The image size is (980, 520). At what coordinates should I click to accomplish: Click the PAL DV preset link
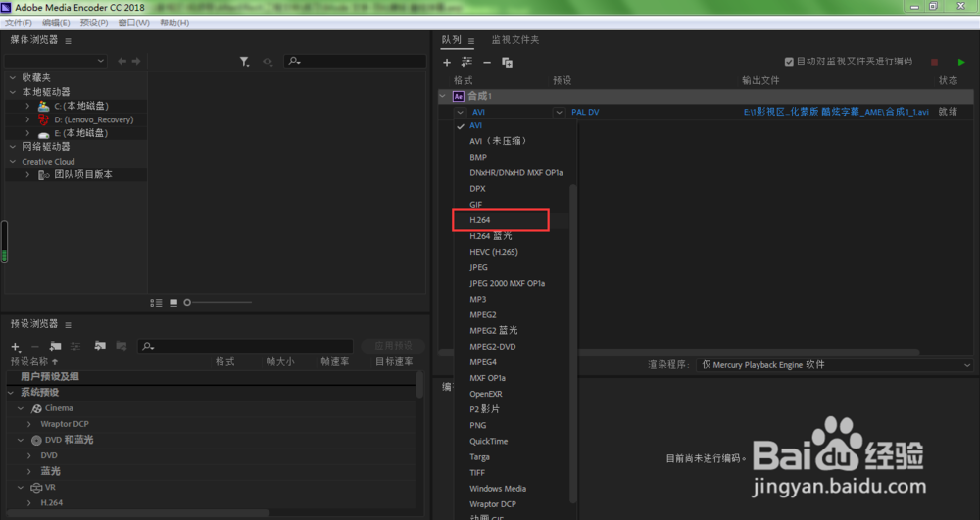pos(585,112)
